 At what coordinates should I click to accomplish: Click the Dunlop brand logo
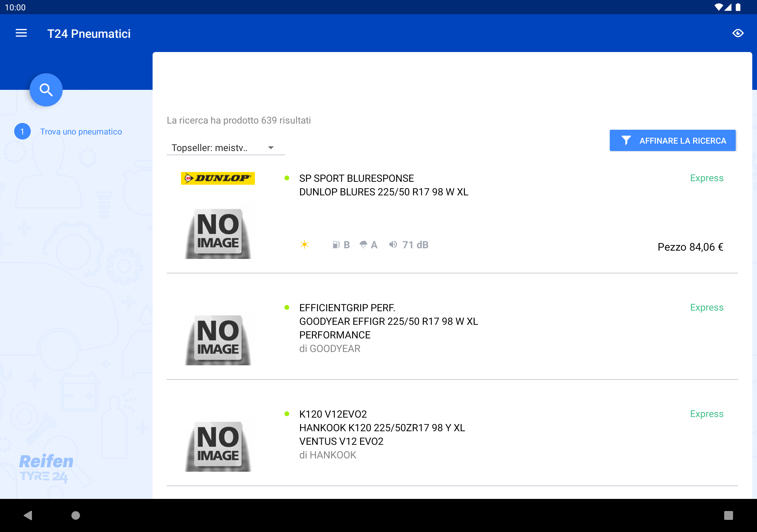point(218,178)
